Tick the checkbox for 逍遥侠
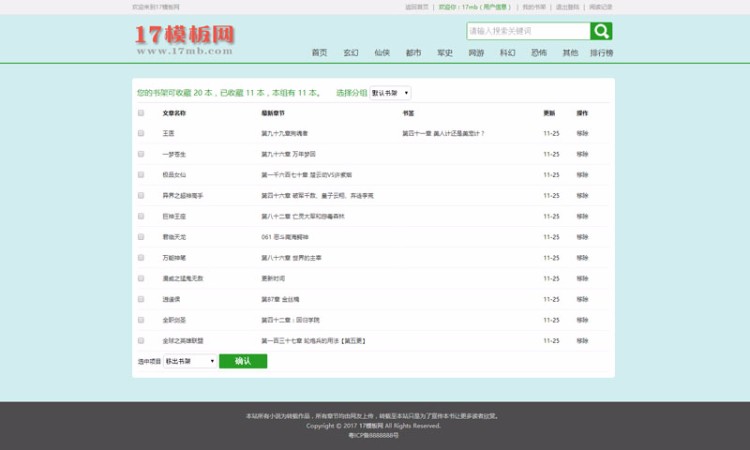This screenshot has height=450, width=750. pos(141,299)
